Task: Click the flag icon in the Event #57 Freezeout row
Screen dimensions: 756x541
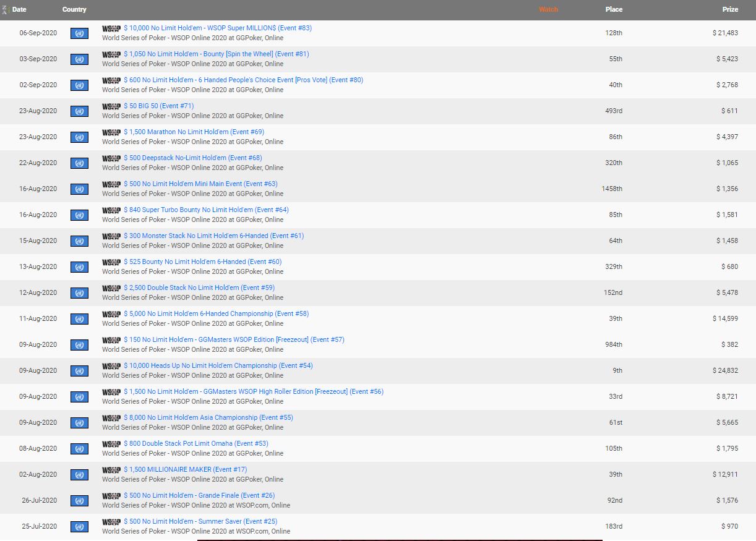Action: 79,345
